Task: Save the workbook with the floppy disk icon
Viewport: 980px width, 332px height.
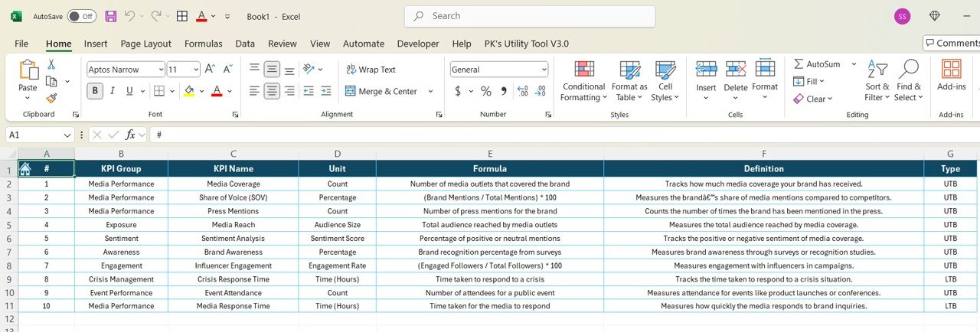Action: 110,16
